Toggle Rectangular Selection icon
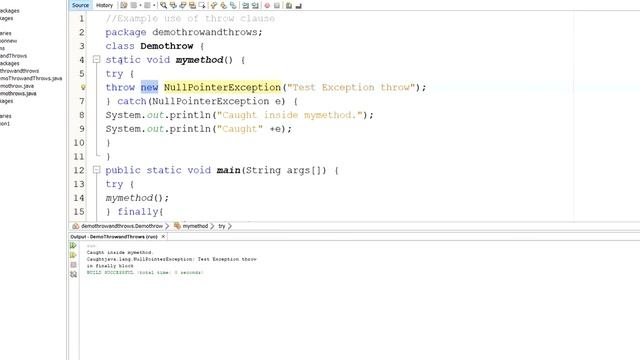The height and width of the screenshot is (360, 640). [x=202, y=5]
